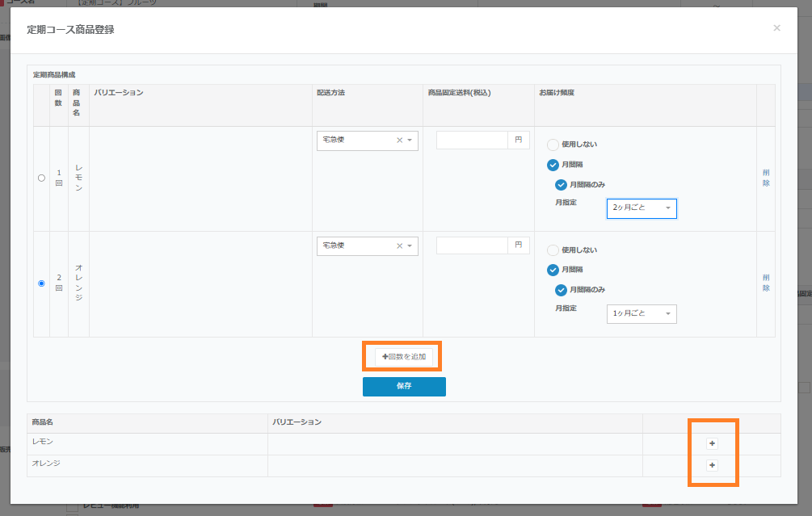Click the 回数を追加 button

point(403,356)
